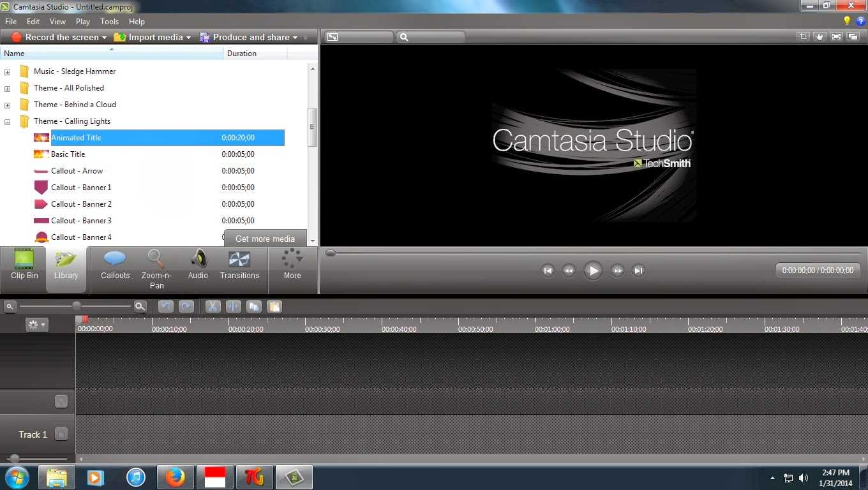
Task: Open the Windows Start menu
Action: [17, 477]
